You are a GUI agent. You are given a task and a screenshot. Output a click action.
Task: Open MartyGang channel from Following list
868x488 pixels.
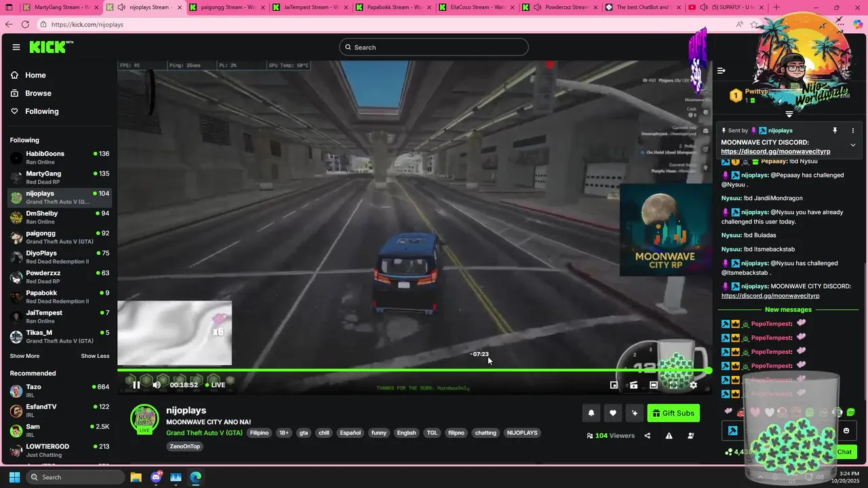(60, 178)
